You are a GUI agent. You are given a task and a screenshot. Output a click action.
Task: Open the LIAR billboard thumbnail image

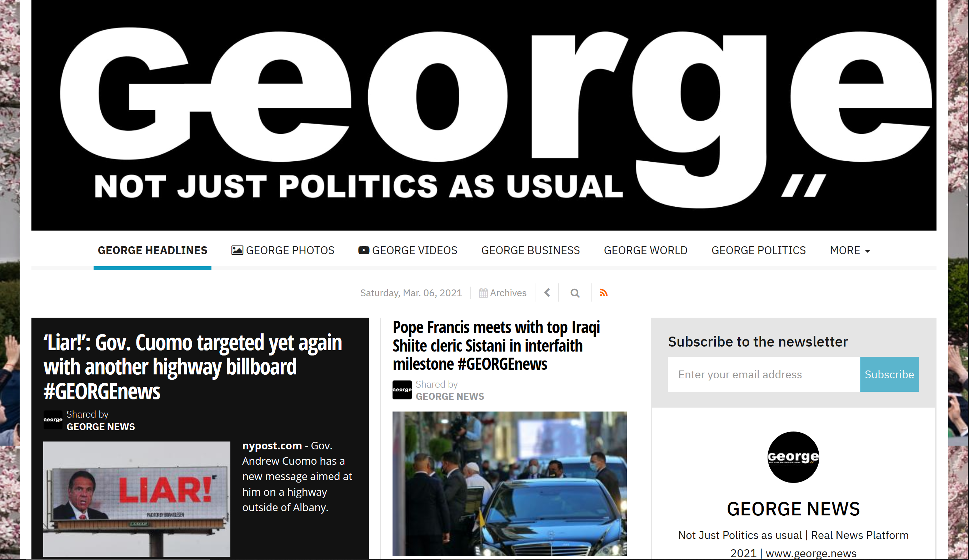point(136,499)
